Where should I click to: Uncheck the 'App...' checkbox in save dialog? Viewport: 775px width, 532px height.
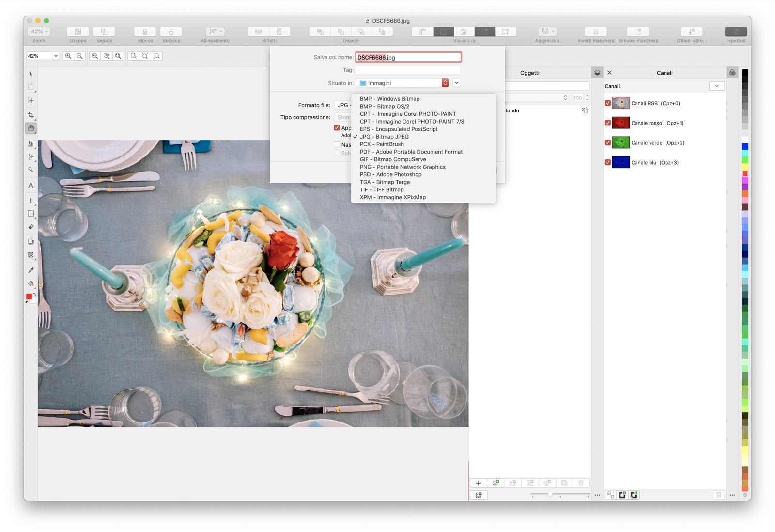[x=337, y=128]
